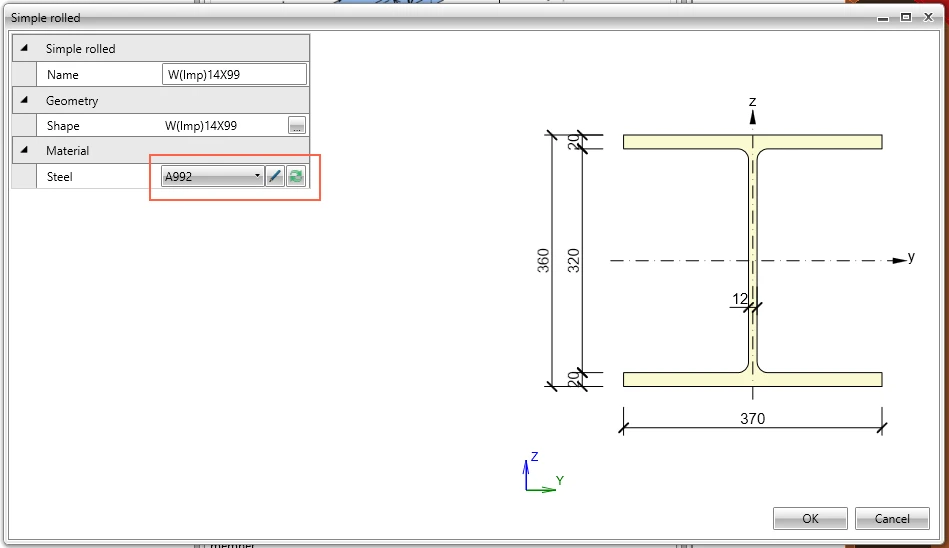This screenshot has width=949, height=548.
Task: Close the Simple rolled dialog
Action: (928, 17)
